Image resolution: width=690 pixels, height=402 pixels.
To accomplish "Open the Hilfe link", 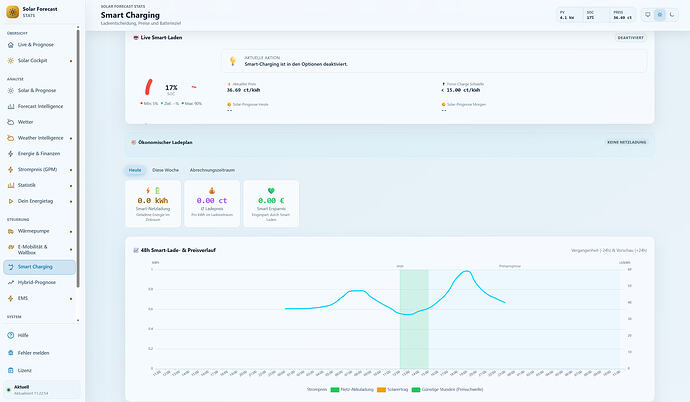I will pyautogui.click(x=23, y=335).
